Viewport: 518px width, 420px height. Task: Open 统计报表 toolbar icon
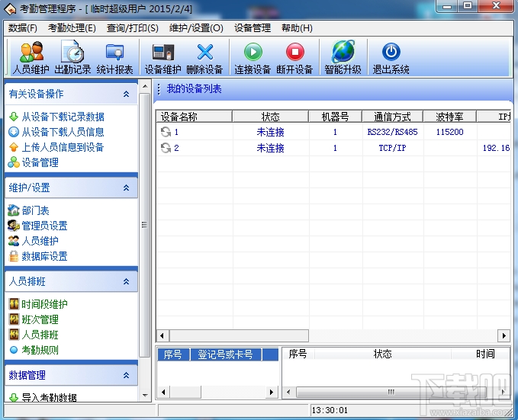114,57
